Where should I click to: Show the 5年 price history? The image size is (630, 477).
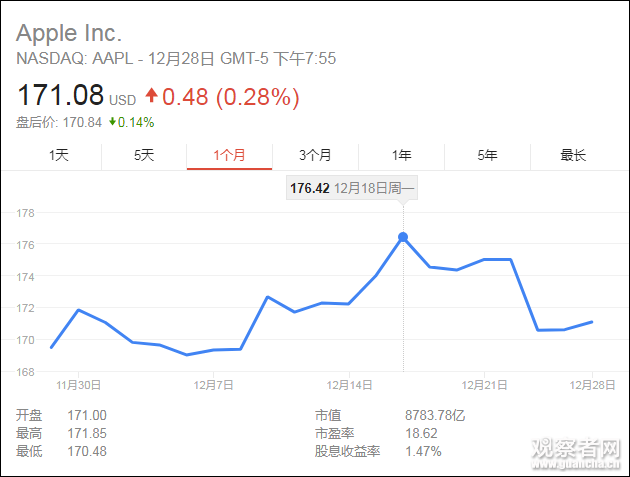(487, 155)
